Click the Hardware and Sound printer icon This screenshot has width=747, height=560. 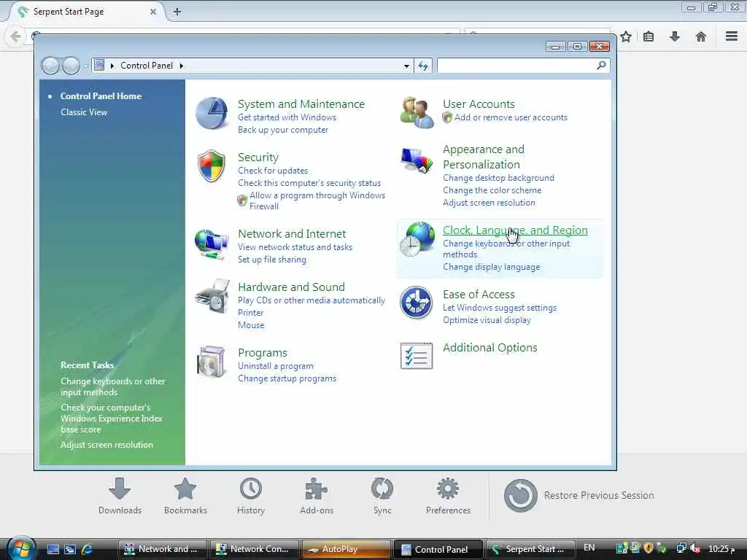(212, 297)
